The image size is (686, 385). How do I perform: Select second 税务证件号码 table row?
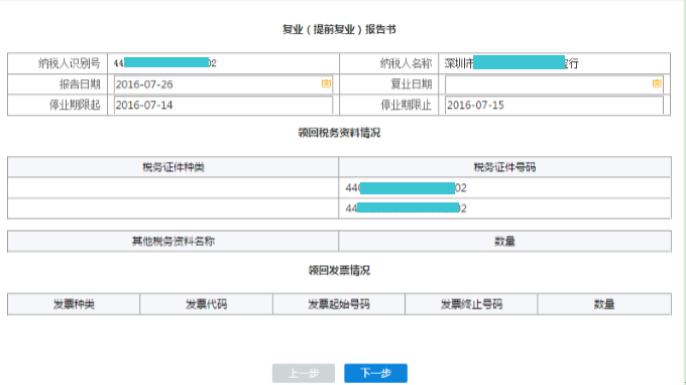pos(505,208)
